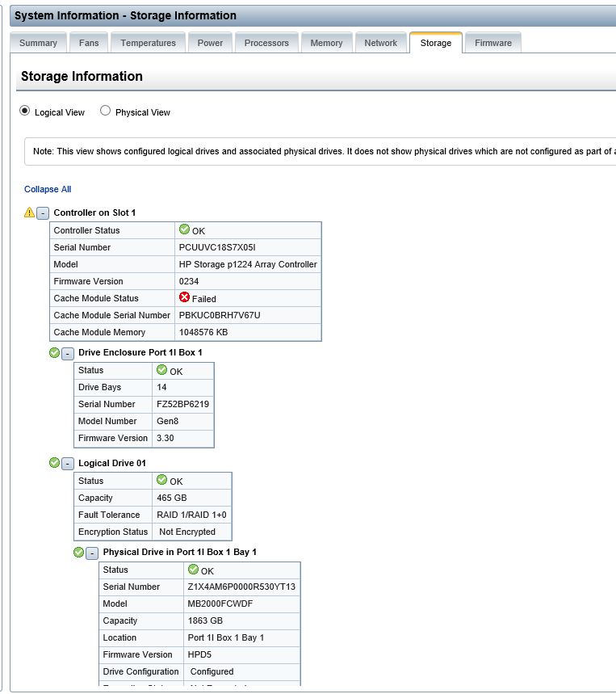Click the OK status icon in Logical Drive table
The height and width of the screenshot is (694, 616).
tap(161, 481)
